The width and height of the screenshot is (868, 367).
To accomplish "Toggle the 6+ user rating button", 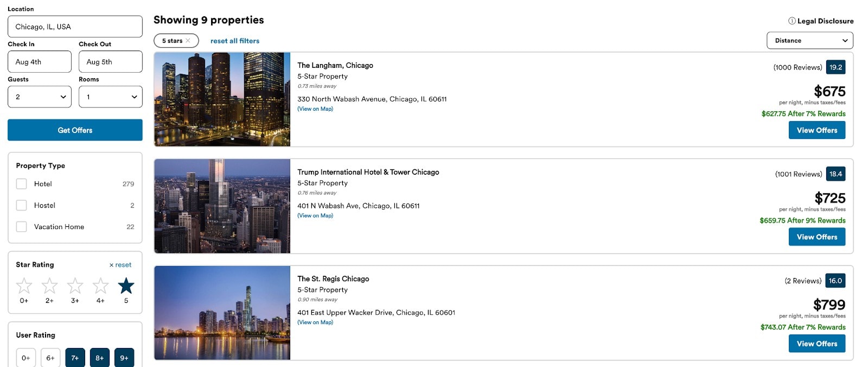I will (x=50, y=358).
